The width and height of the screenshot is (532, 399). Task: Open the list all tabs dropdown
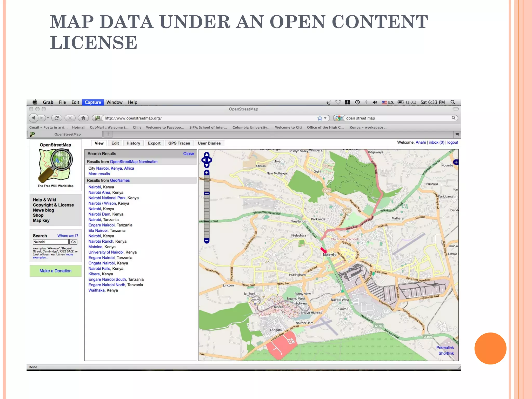click(x=457, y=134)
